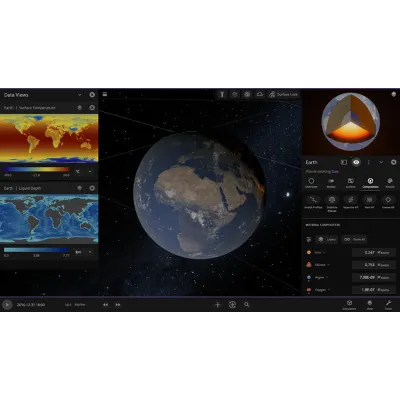
Task: Edit the Oxygen mass value field
Action: (374, 290)
